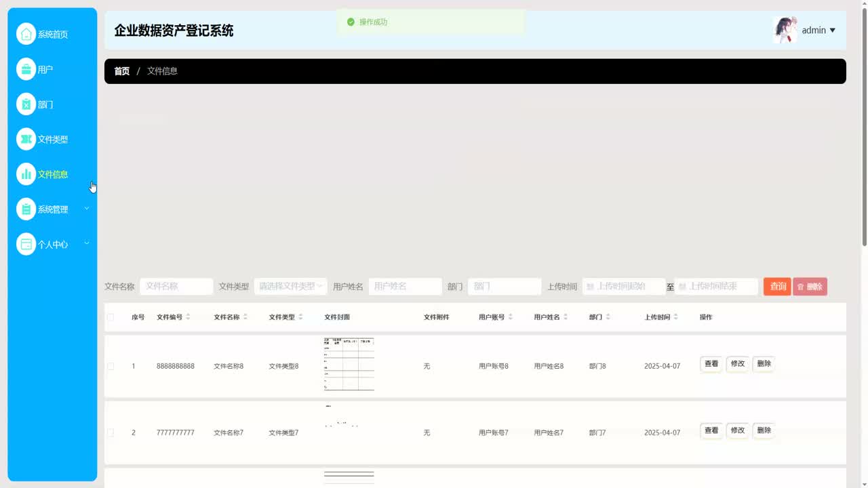Click the sort icon beside 上传时间 header
The image size is (868, 488).
pos(676,317)
